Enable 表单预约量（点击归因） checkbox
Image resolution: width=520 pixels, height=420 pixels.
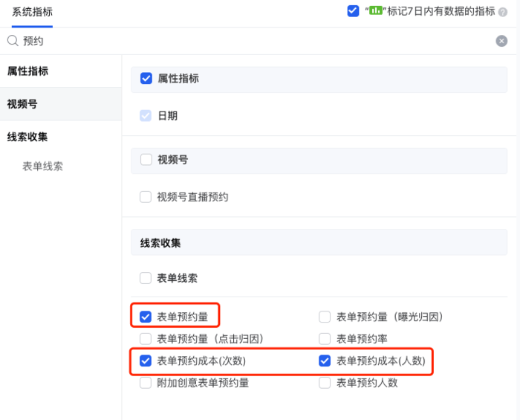pos(146,339)
